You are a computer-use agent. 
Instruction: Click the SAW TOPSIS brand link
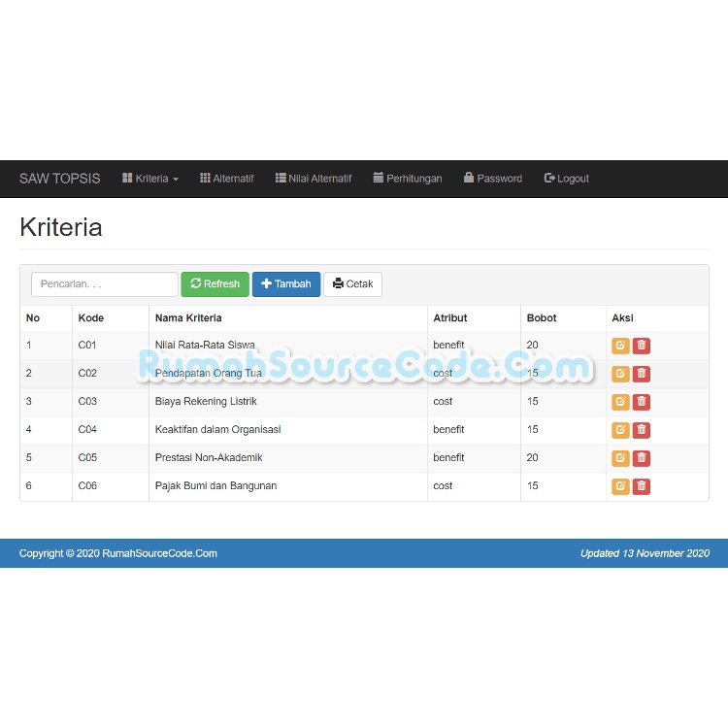(60, 179)
